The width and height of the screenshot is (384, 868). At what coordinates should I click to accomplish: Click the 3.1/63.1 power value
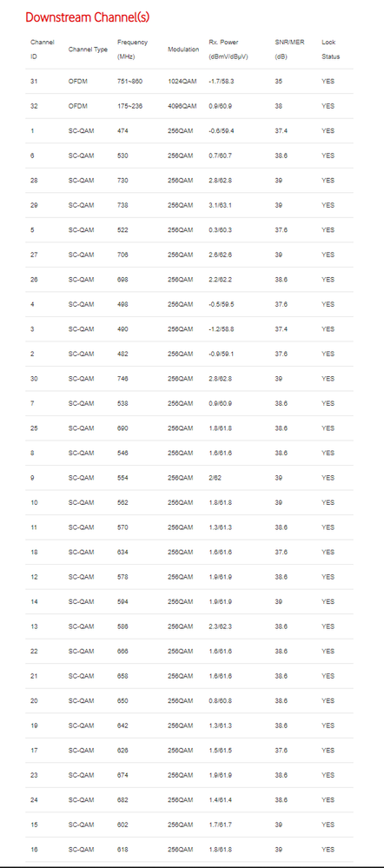click(x=220, y=205)
